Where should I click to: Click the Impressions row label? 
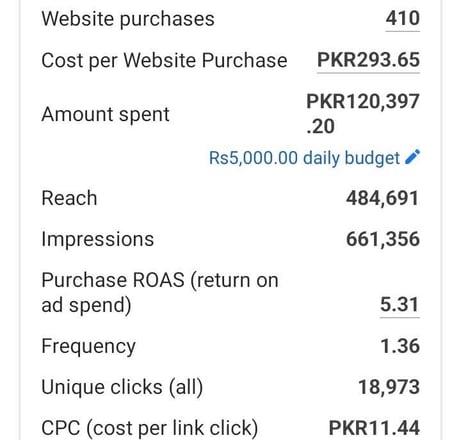pyautogui.click(x=98, y=240)
